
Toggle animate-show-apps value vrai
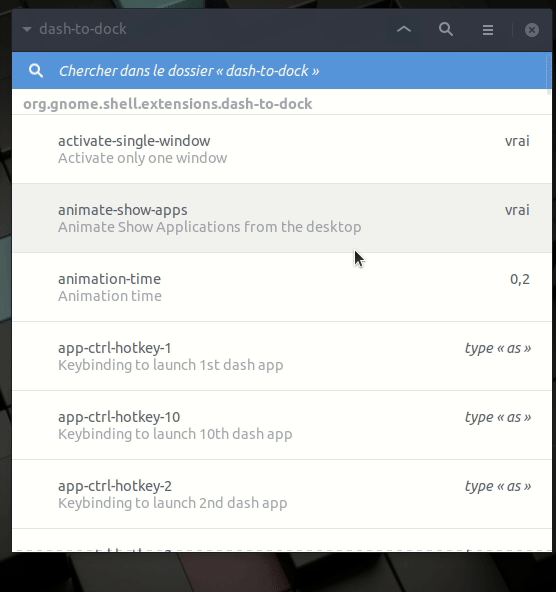tap(517, 210)
